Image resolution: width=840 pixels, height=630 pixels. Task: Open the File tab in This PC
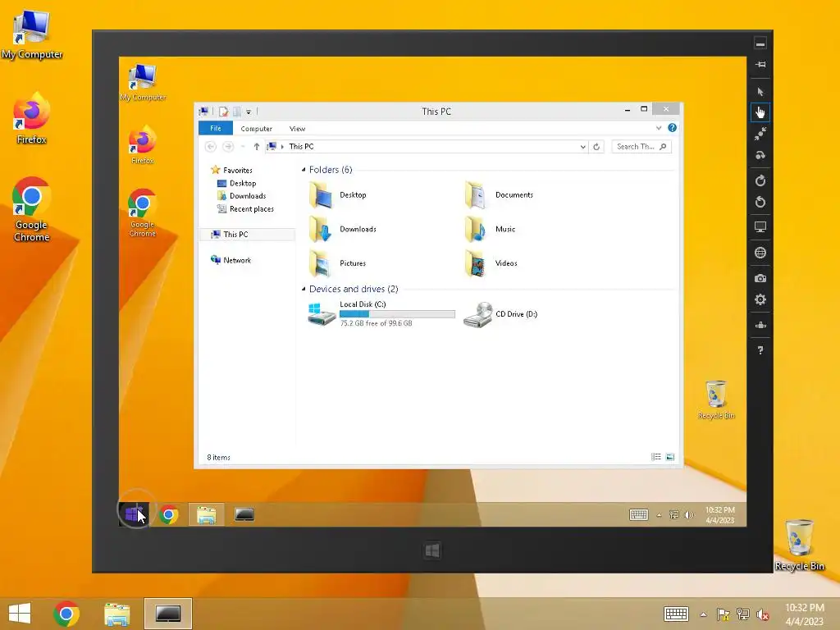click(x=216, y=128)
